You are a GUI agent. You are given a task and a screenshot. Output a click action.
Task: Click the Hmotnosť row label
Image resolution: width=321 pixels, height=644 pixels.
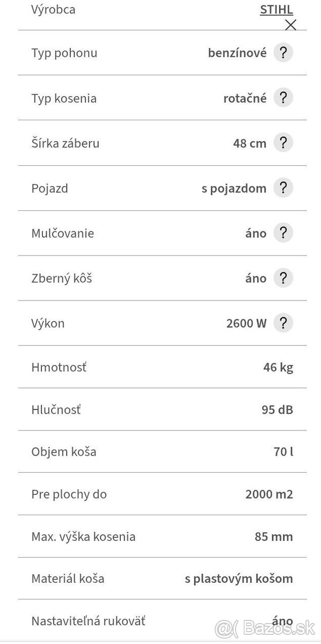coord(59,367)
